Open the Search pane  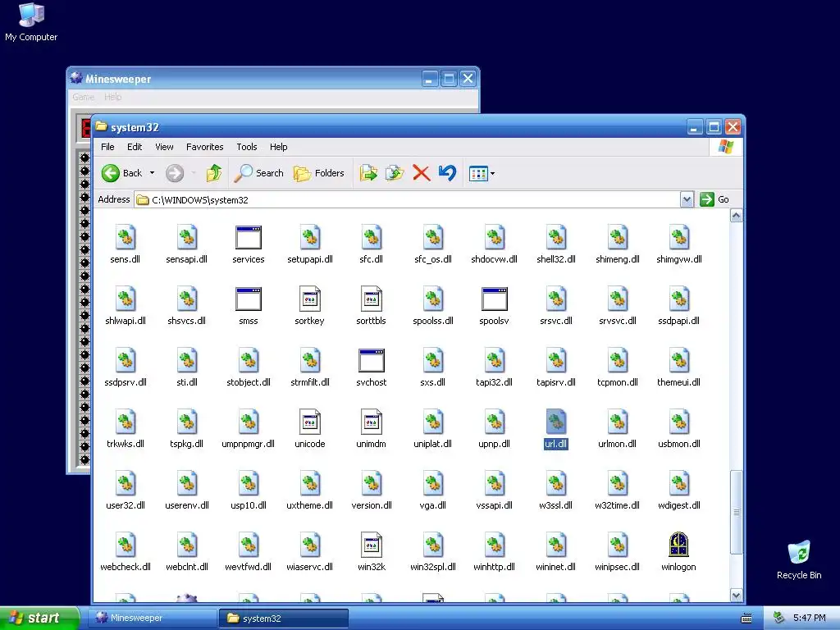coord(258,173)
